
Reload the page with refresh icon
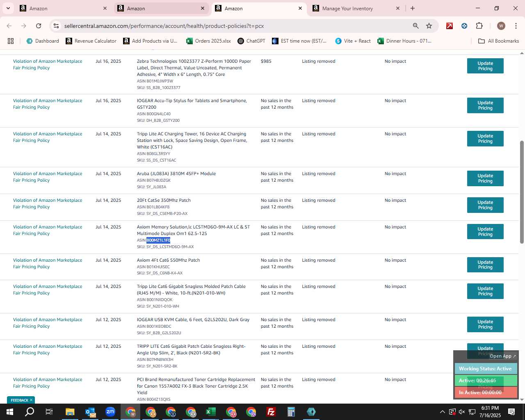[x=39, y=26]
